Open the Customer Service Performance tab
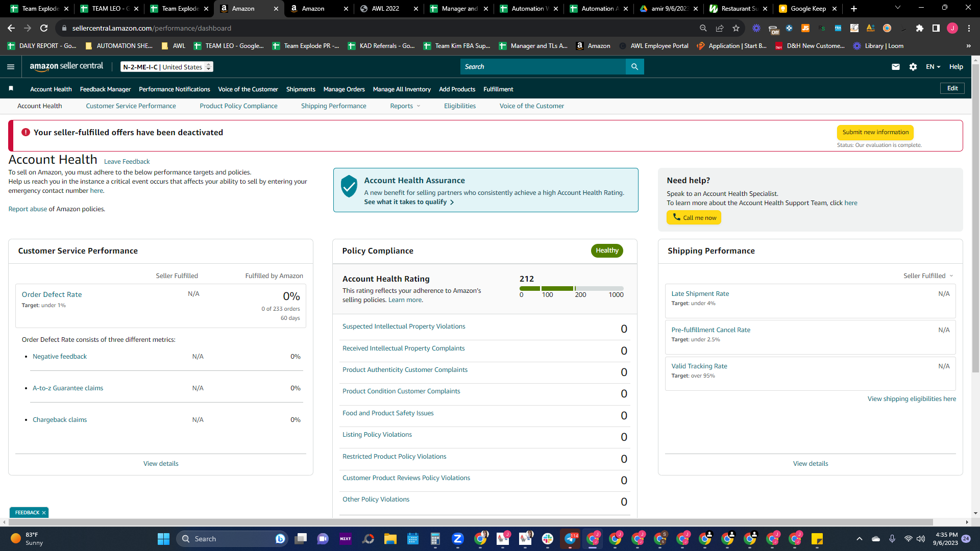Screen dimensions: 980x551 131,106
